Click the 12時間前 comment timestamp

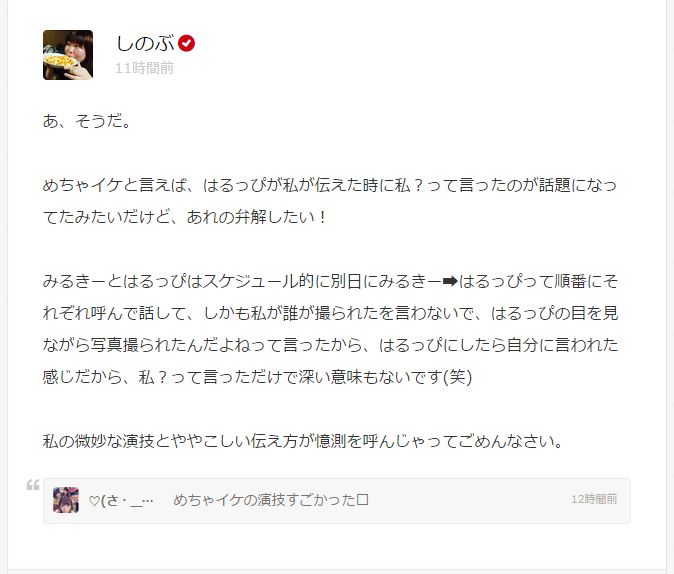pos(594,499)
